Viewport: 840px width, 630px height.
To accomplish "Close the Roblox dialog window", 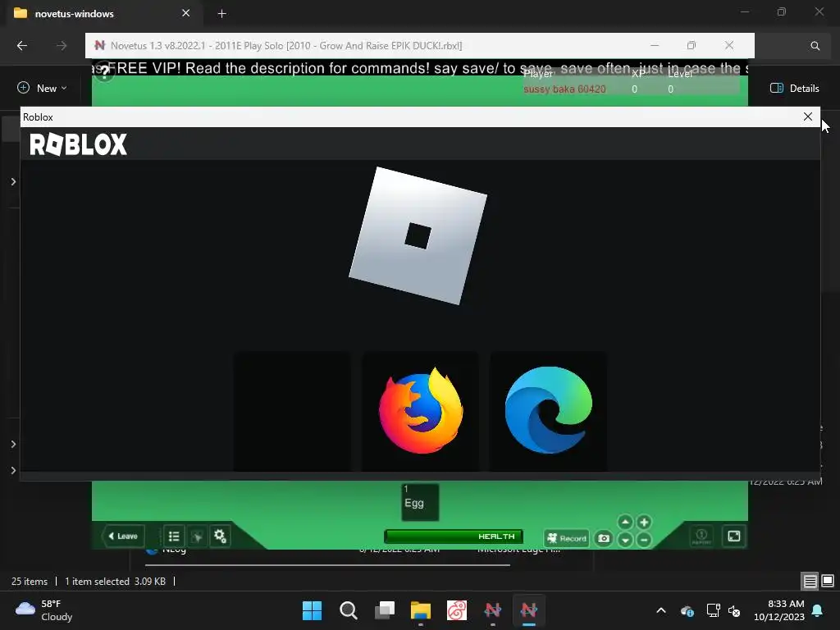I will click(x=808, y=116).
